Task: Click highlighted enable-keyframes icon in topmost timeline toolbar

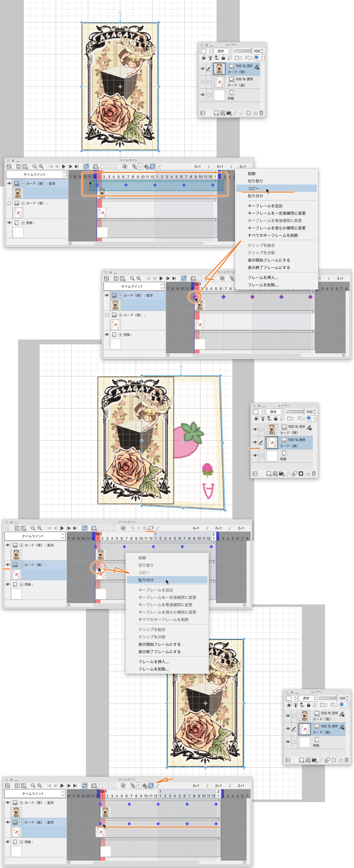Action: 153,167
